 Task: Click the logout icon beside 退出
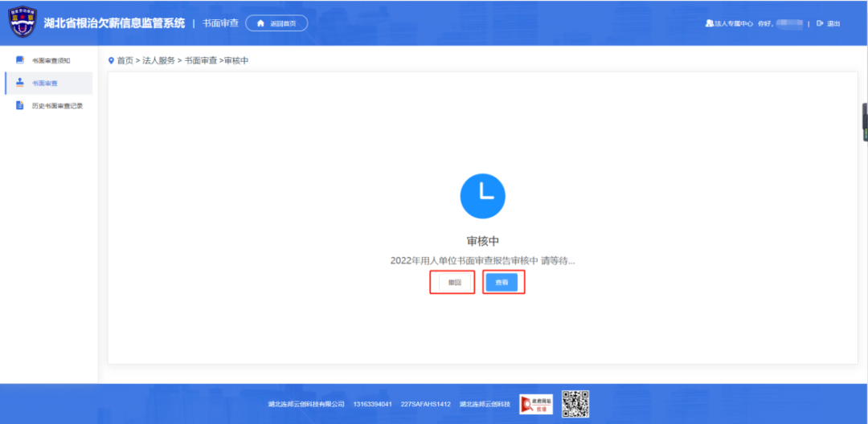819,23
